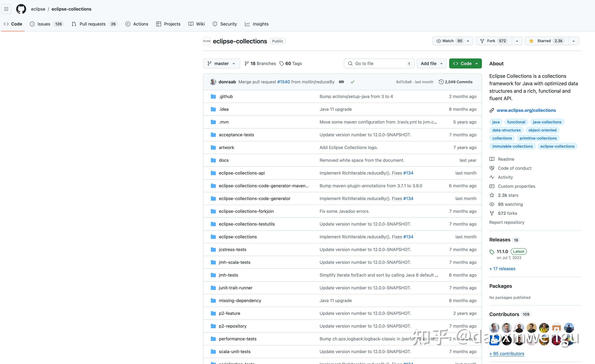
Task: Click the GitHub Octocat logo
Action: [21, 9]
